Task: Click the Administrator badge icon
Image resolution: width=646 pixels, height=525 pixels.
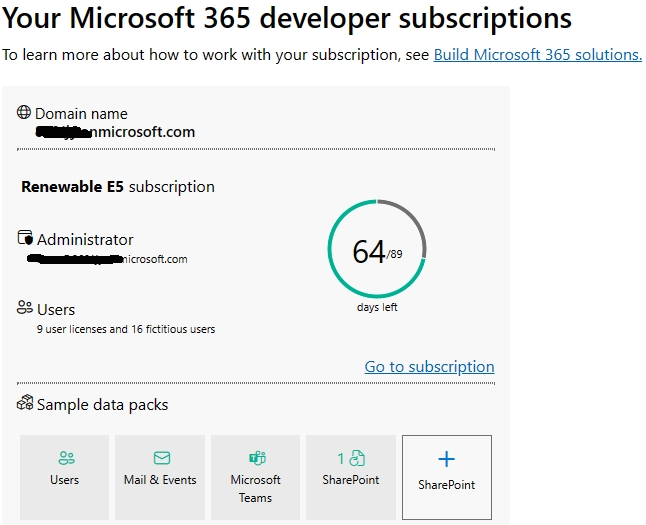Action: pyautogui.click(x=25, y=239)
